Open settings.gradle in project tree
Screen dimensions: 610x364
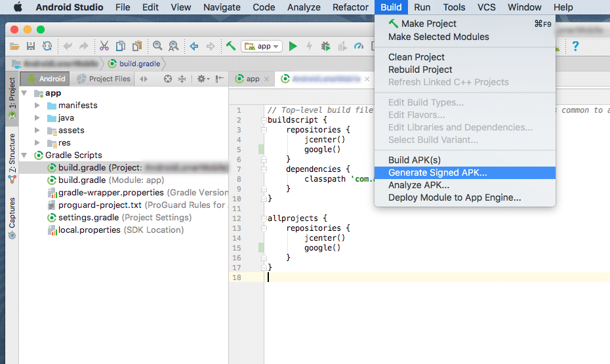[x=119, y=217]
